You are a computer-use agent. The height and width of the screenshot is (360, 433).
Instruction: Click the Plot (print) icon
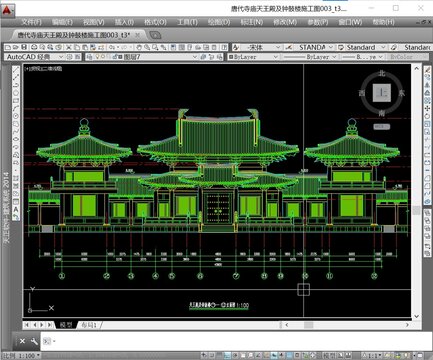pyautogui.click(x=34, y=48)
